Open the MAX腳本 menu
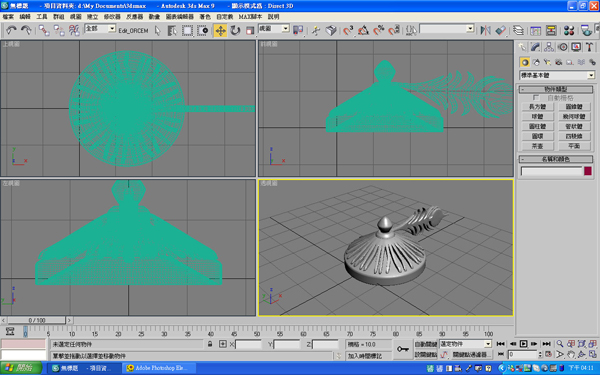Image resolution: width=600 pixels, height=375 pixels. coord(250,17)
